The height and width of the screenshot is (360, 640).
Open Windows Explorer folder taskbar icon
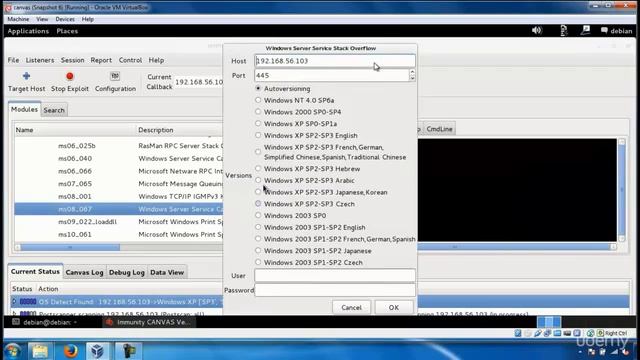[x=40, y=351]
